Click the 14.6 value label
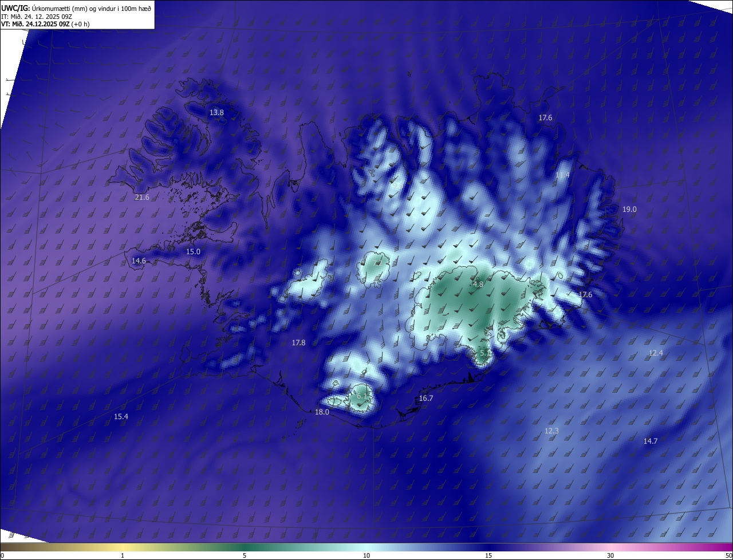Image resolution: width=733 pixels, height=560 pixels. tap(139, 261)
